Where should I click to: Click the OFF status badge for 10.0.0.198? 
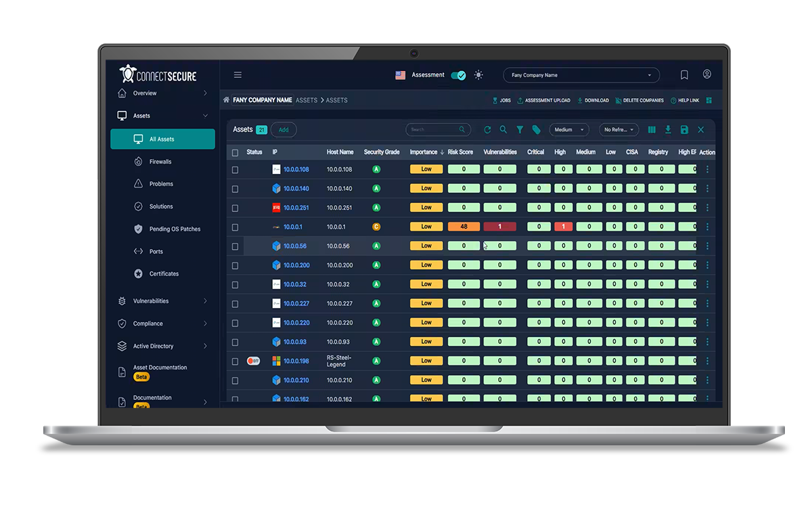tap(253, 361)
